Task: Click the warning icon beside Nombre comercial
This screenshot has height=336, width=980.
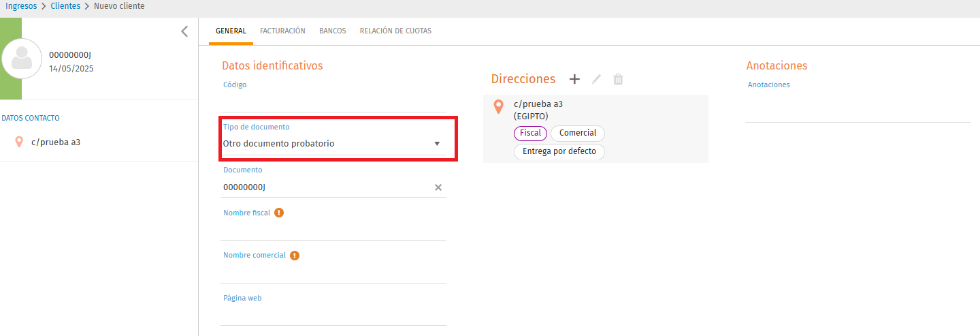Action: 295,256
